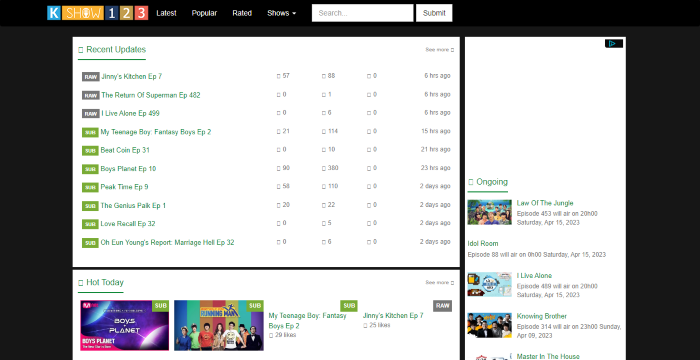
Task: Open My Teenage Boy: Fantasy Boys Ep 2 link
Action: (x=156, y=132)
